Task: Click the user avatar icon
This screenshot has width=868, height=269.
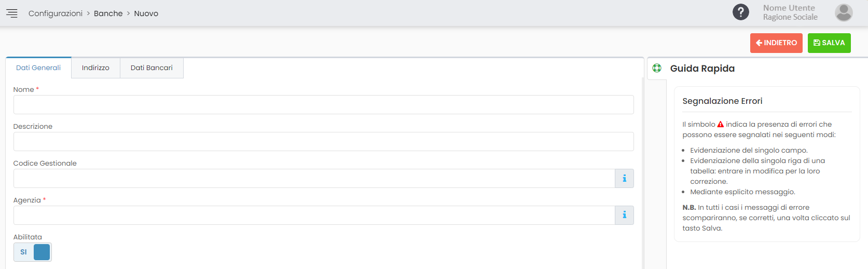Action: 844,12
